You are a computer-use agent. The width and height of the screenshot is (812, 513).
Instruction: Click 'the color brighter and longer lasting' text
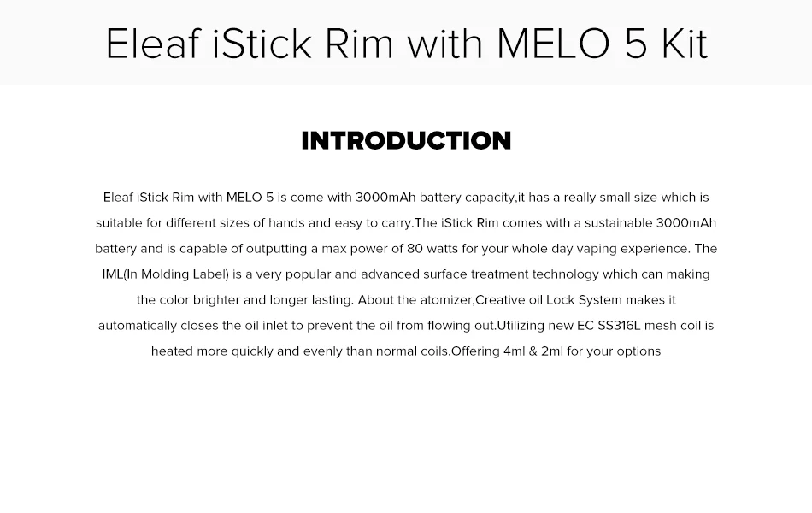click(x=244, y=300)
